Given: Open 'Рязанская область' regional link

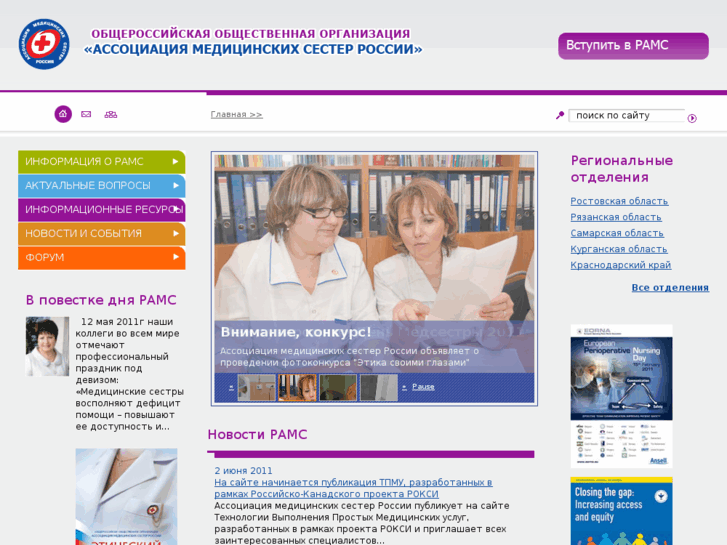Looking at the screenshot, I should 616,217.
